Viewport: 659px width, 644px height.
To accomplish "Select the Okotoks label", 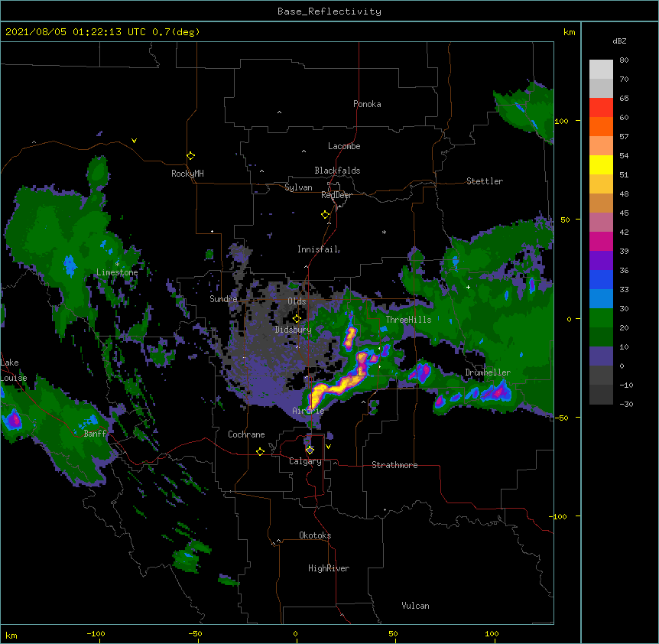I will (315, 535).
